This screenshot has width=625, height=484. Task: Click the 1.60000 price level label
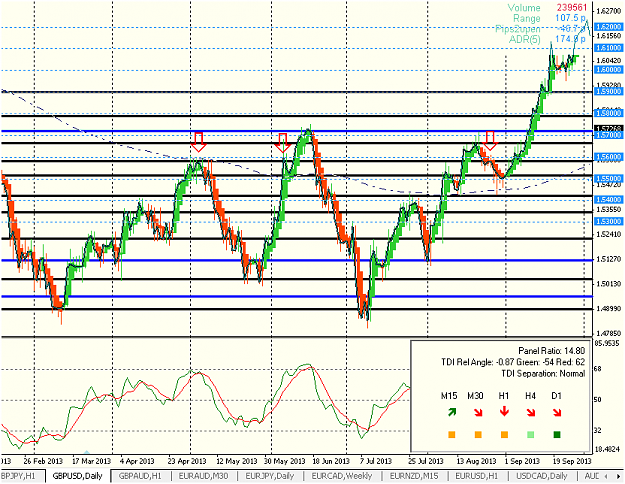(x=607, y=70)
